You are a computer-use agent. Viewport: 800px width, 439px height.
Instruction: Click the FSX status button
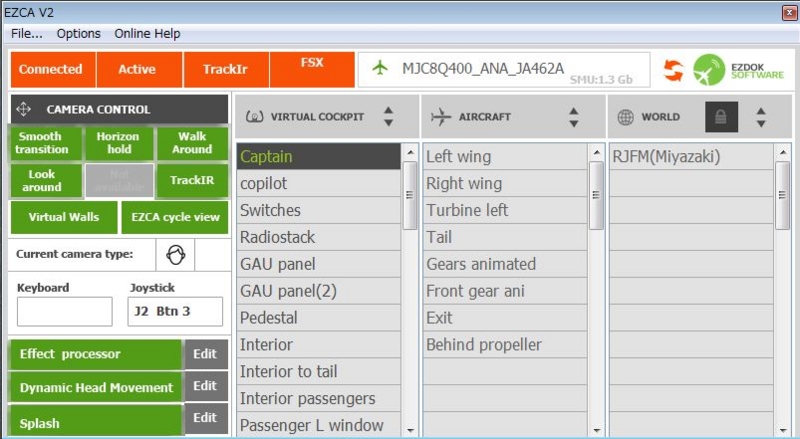(312, 69)
